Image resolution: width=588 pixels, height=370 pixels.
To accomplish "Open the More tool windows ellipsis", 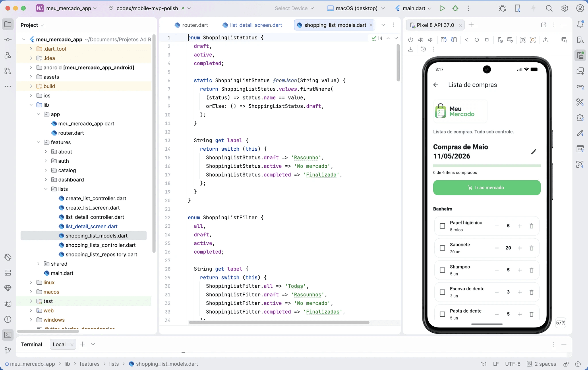I will click(8, 86).
